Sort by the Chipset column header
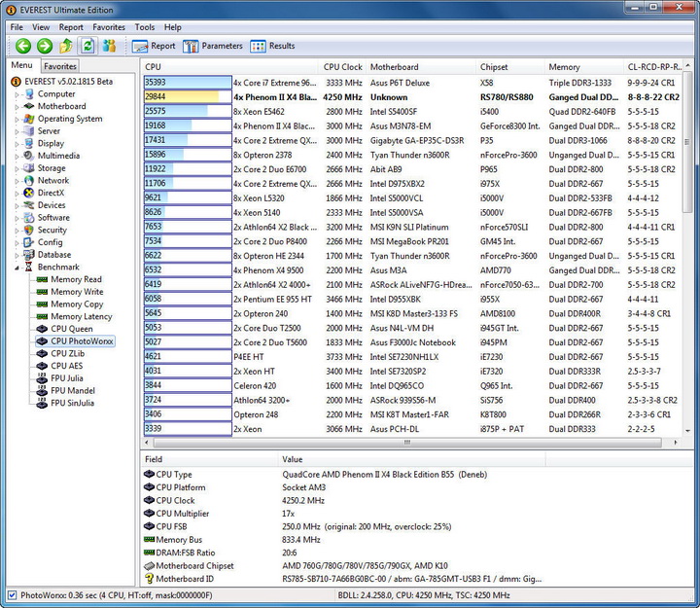 (x=510, y=67)
